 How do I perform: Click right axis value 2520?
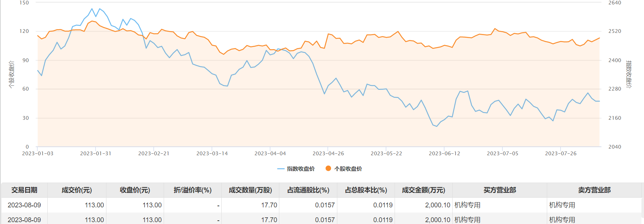pos(615,31)
